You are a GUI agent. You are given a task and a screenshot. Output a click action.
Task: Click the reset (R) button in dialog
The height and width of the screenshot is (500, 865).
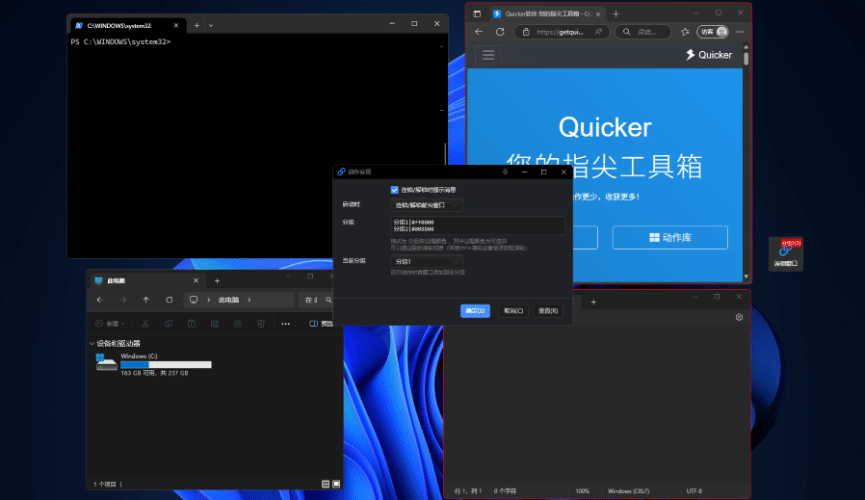pyautogui.click(x=548, y=311)
